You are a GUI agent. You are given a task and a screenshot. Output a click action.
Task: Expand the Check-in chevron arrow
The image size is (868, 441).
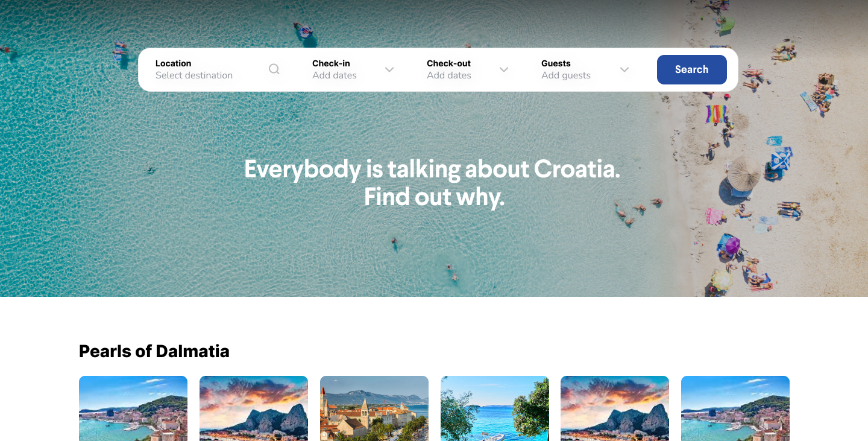point(389,69)
